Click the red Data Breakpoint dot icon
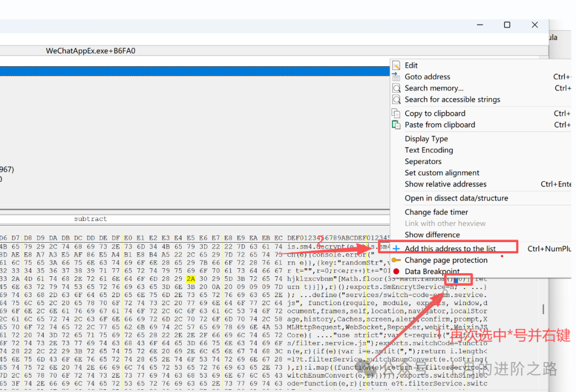 coord(396,271)
